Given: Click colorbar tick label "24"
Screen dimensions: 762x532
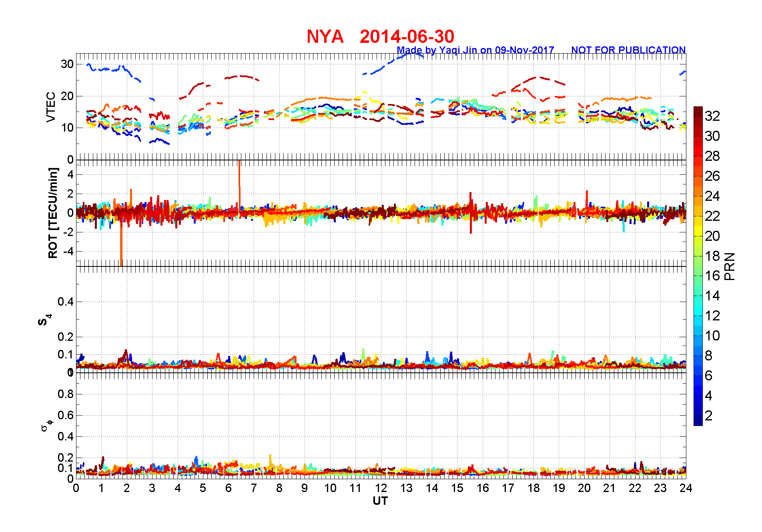Looking at the screenshot, I should [x=712, y=196].
